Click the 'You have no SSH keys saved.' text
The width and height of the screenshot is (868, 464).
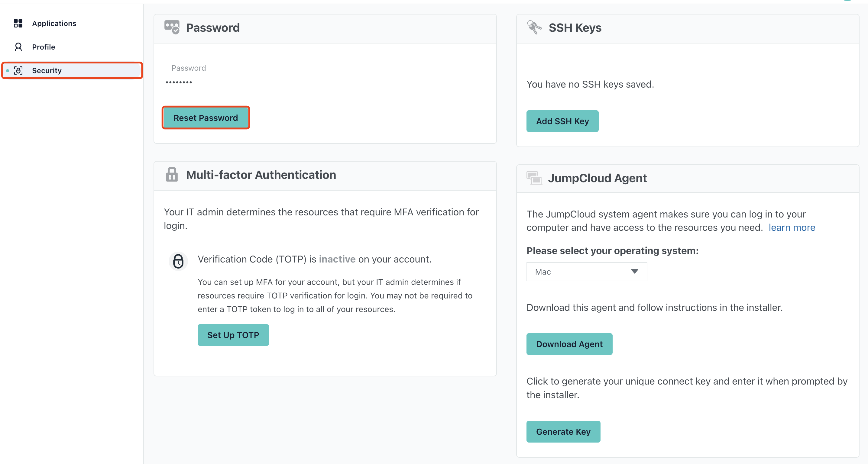(590, 84)
